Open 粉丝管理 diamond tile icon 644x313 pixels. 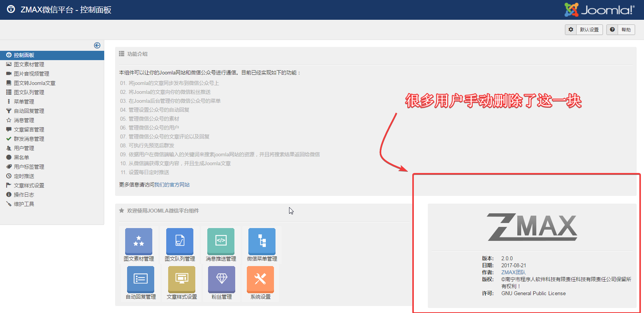coord(222,279)
